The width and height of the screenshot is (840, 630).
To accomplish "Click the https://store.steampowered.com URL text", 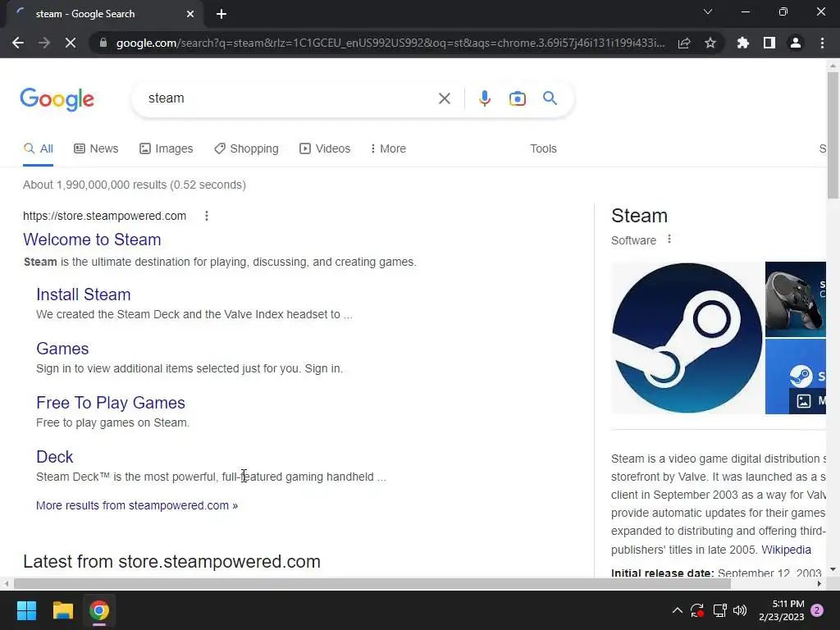I will pyautogui.click(x=104, y=216).
